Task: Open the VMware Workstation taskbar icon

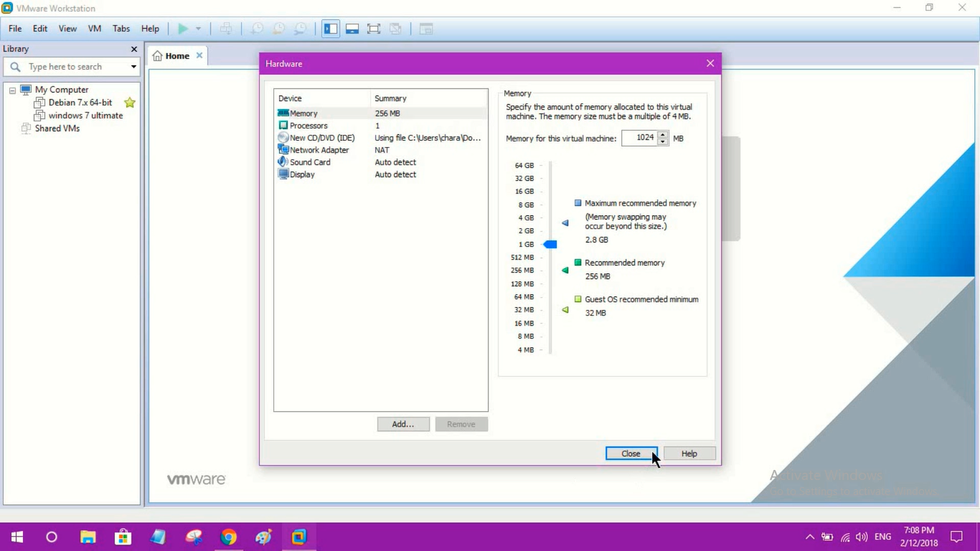Action: [x=298, y=536]
